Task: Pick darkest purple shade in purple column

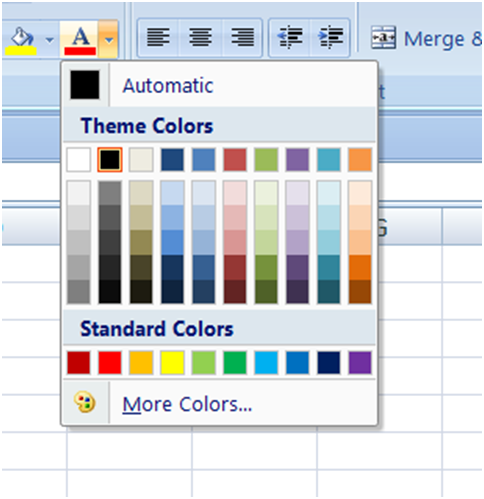Action: point(297,292)
